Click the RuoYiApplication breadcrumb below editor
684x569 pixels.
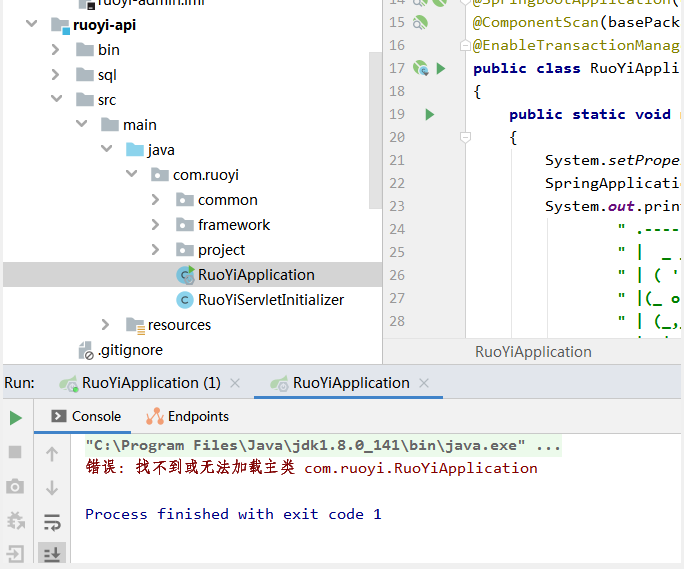tap(533, 352)
